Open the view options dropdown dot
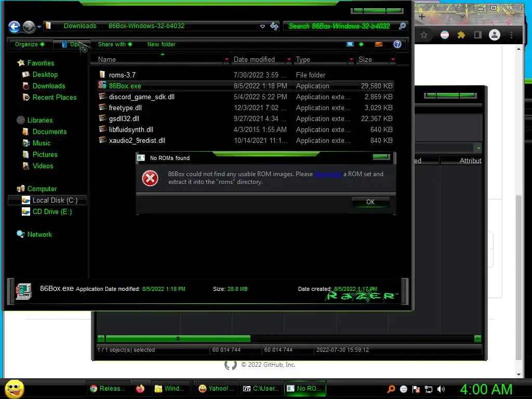This screenshot has width=532, height=399. click(x=361, y=45)
